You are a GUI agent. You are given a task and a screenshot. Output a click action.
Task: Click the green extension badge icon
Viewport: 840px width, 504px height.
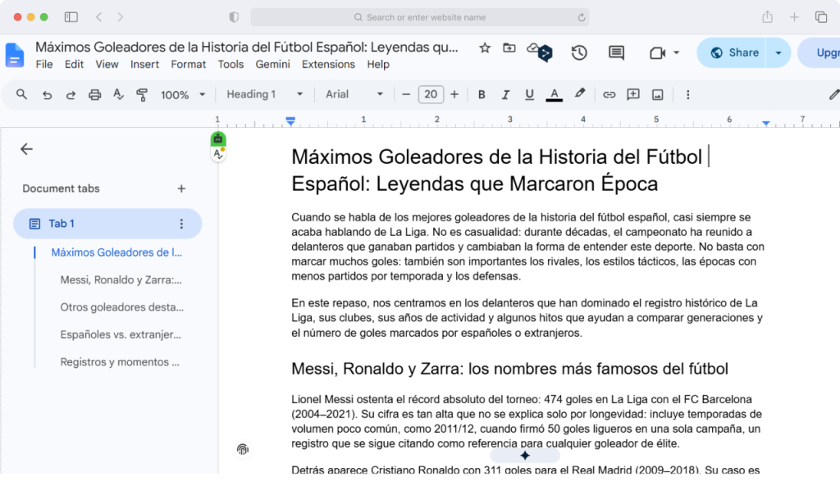click(x=218, y=139)
